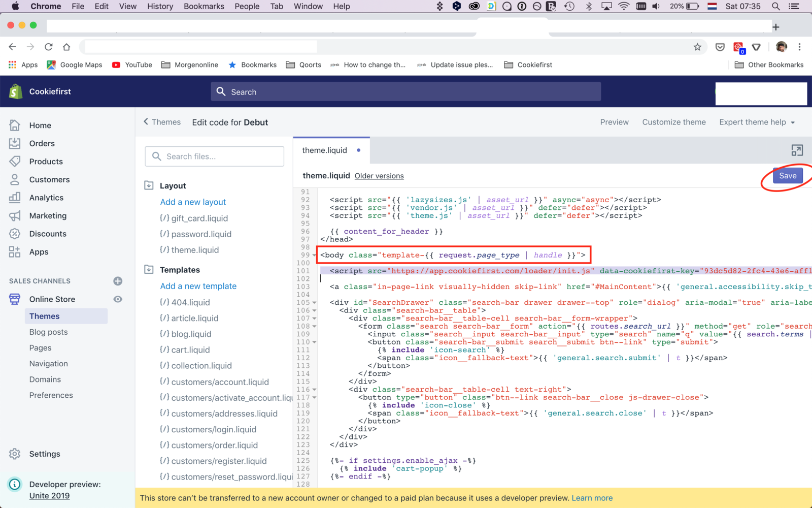Fold code at line 99

pyautogui.click(x=315, y=256)
